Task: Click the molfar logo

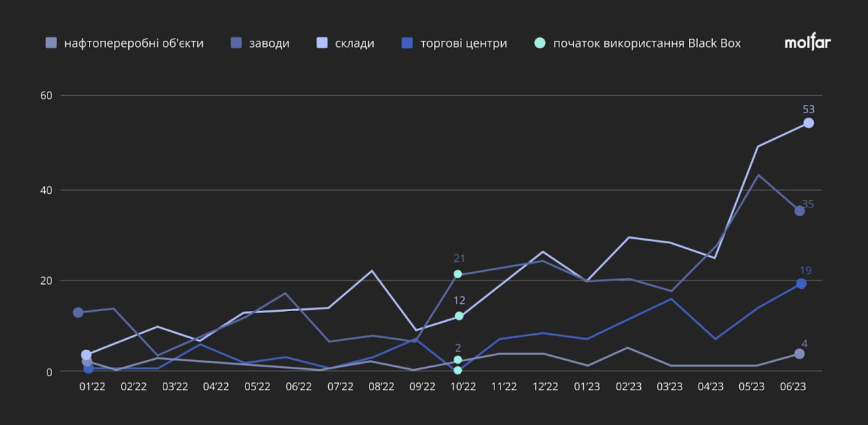Action: pyautogui.click(x=807, y=43)
